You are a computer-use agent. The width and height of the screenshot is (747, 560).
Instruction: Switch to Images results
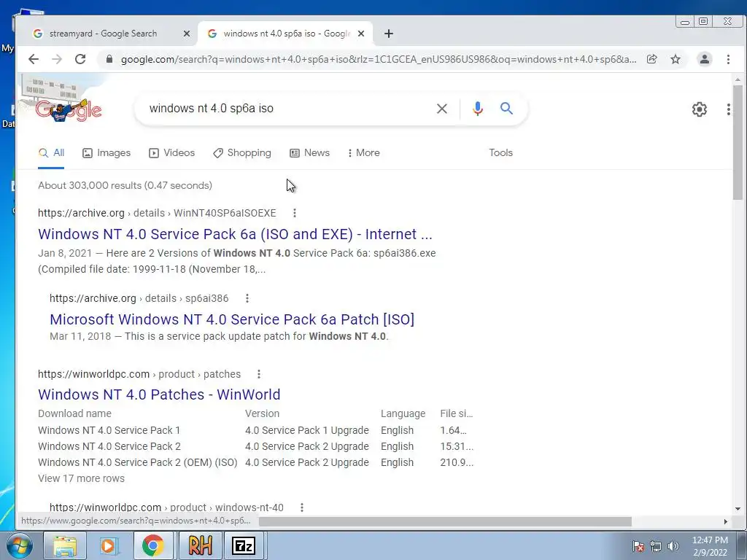107,153
